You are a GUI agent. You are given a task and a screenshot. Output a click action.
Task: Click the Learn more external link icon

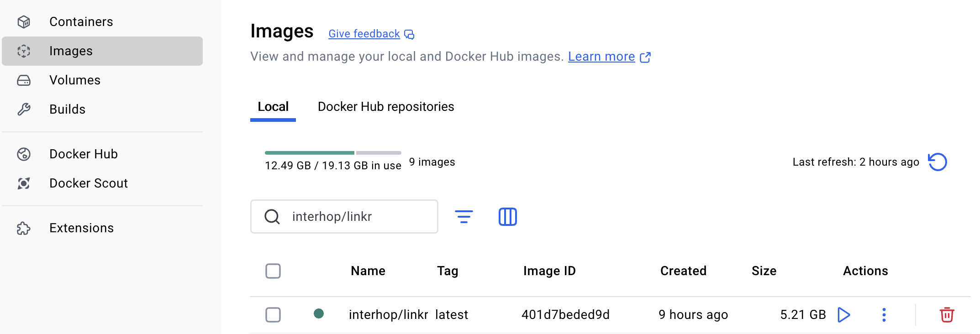coord(645,57)
